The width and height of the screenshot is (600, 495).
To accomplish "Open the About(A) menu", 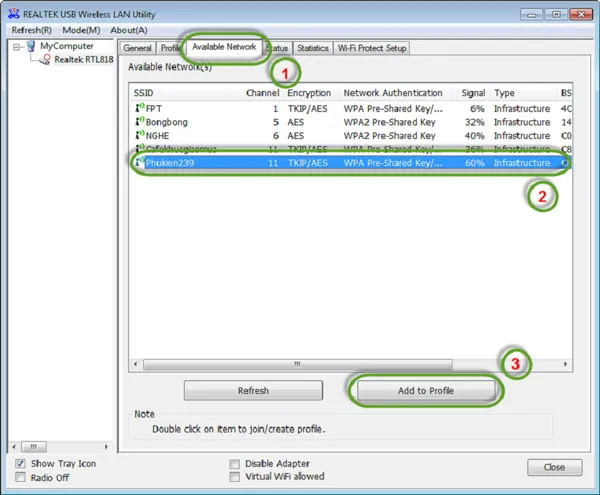I will coord(130,30).
